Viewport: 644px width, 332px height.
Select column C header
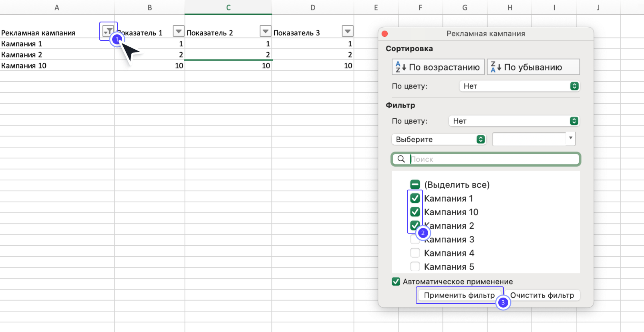(228, 7)
